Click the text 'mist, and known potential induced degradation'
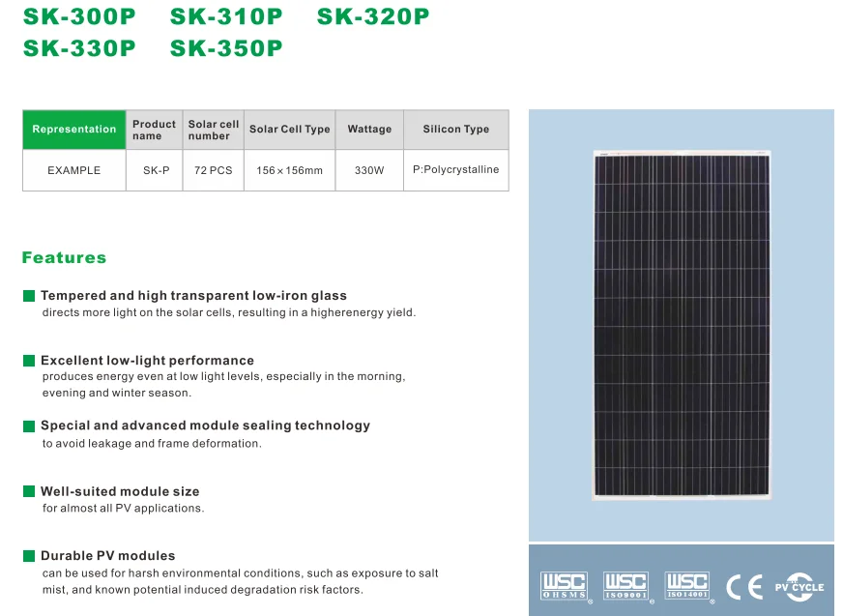The height and width of the screenshot is (616, 843). click(x=169, y=590)
